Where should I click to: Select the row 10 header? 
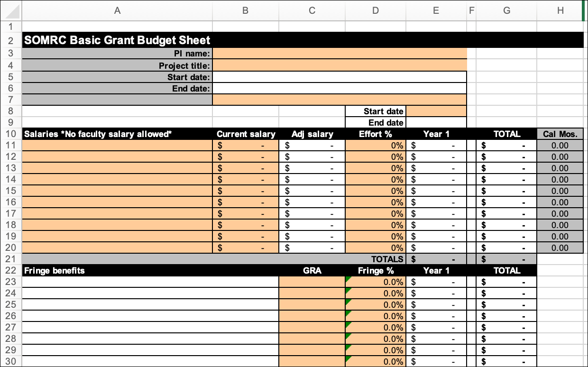(11, 134)
